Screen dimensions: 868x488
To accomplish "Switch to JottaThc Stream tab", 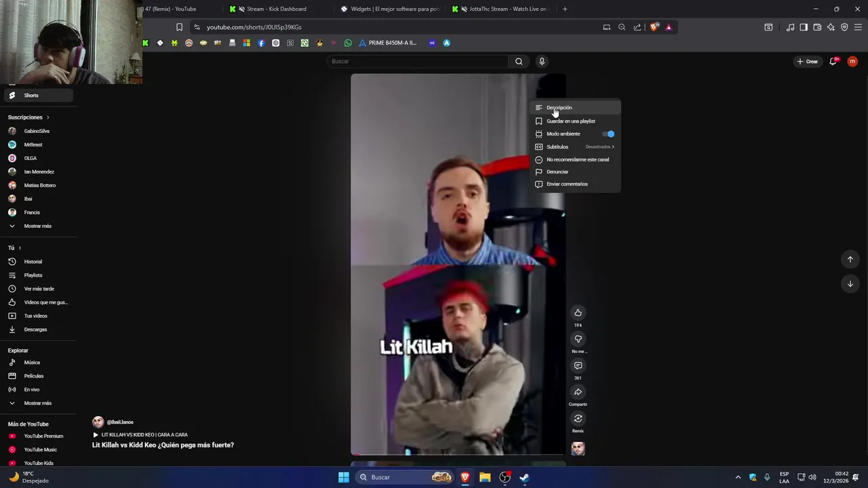I will (x=502, y=9).
